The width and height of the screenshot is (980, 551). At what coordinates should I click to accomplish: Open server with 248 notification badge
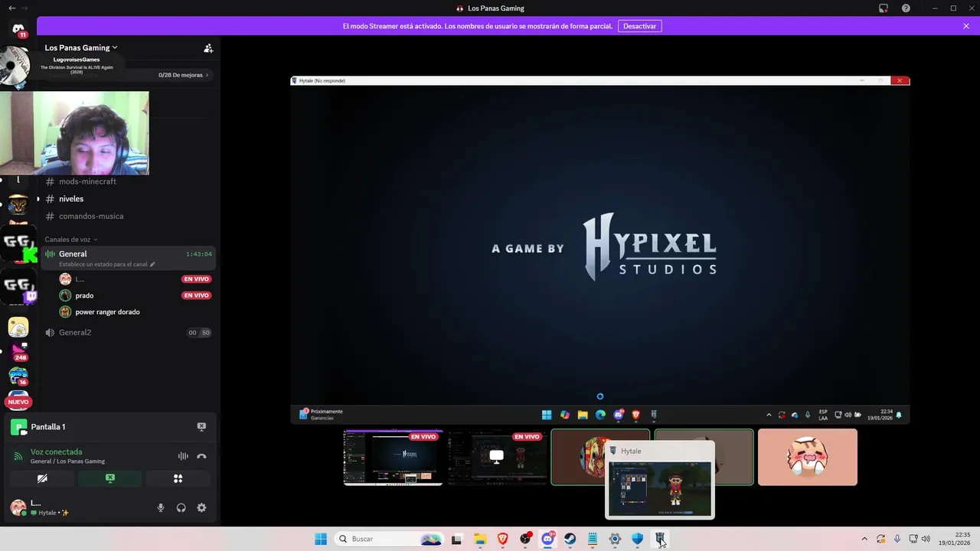[18, 350]
